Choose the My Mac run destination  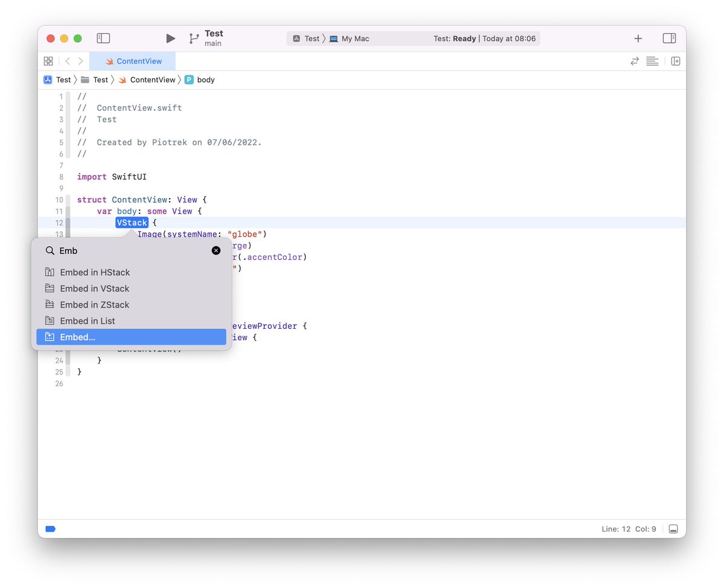(349, 39)
